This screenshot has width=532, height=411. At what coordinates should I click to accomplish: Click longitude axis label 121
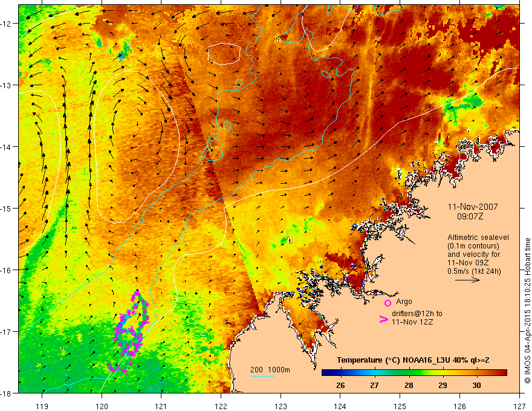point(161,406)
